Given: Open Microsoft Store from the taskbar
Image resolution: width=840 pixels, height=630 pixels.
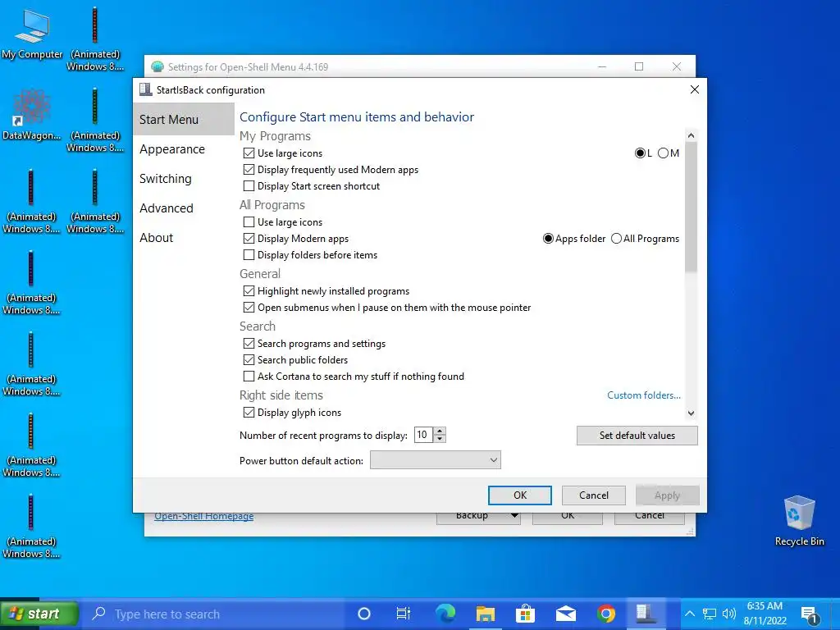Looking at the screenshot, I should coord(525,614).
